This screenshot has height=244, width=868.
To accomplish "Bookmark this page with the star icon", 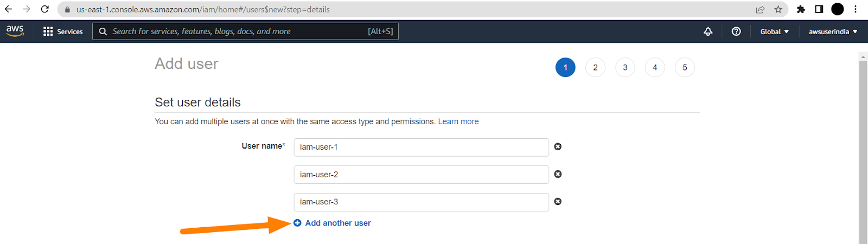I will pos(778,9).
